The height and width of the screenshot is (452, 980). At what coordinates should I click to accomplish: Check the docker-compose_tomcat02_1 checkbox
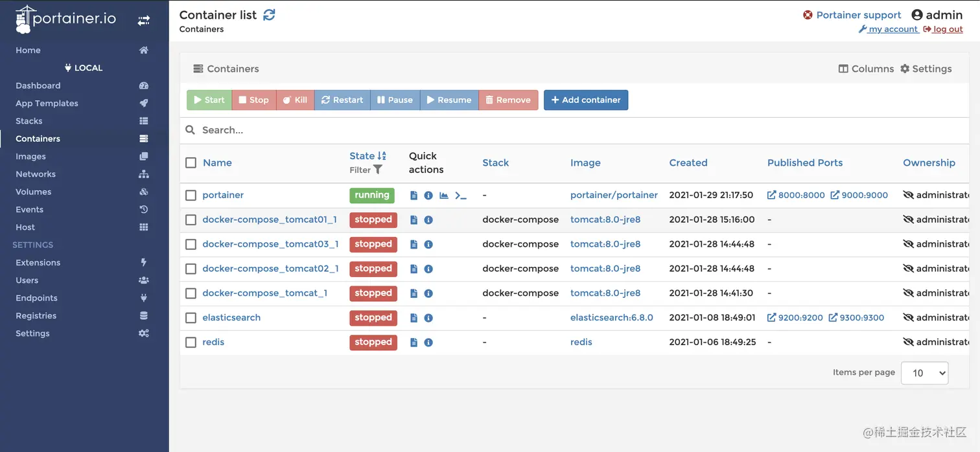[x=191, y=269]
